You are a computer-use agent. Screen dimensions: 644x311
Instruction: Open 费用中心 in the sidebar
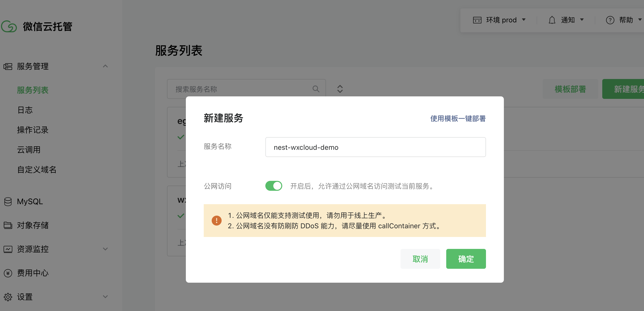pos(33,273)
